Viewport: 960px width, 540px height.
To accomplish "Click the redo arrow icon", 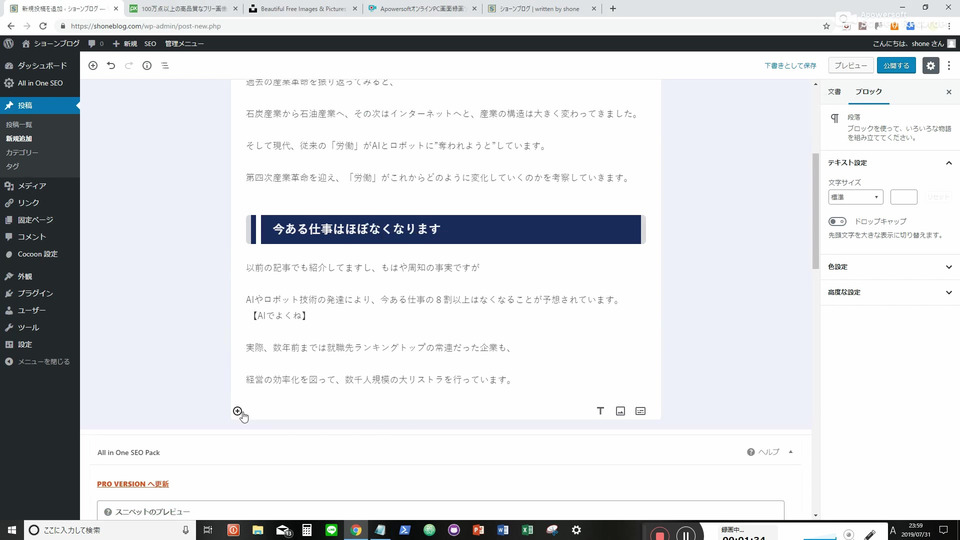I will [x=129, y=66].
